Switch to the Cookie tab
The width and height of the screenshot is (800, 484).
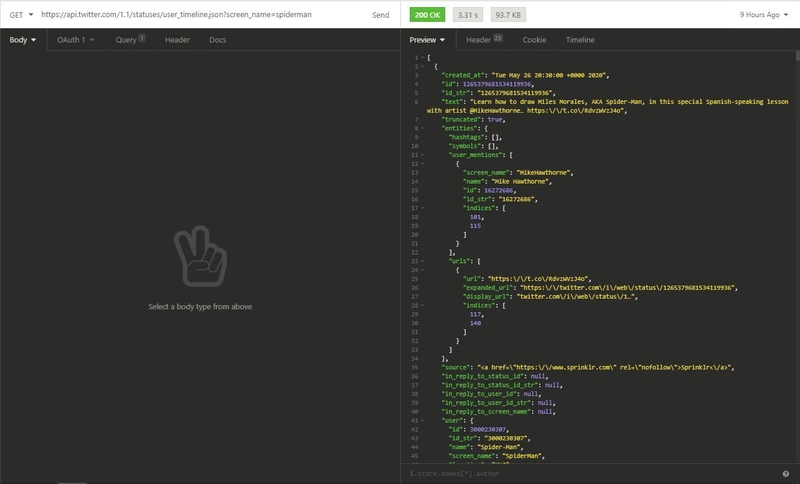[x=534, y=40]
